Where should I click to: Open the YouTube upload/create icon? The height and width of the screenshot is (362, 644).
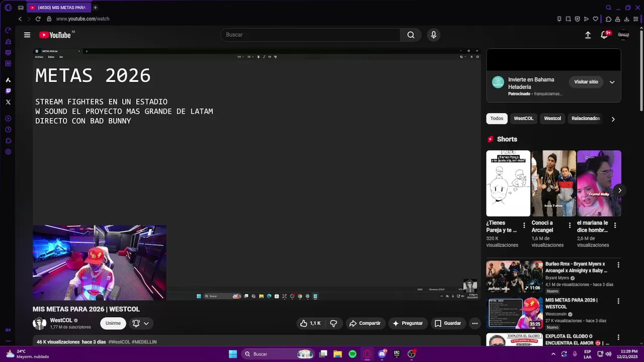[588, 35]
